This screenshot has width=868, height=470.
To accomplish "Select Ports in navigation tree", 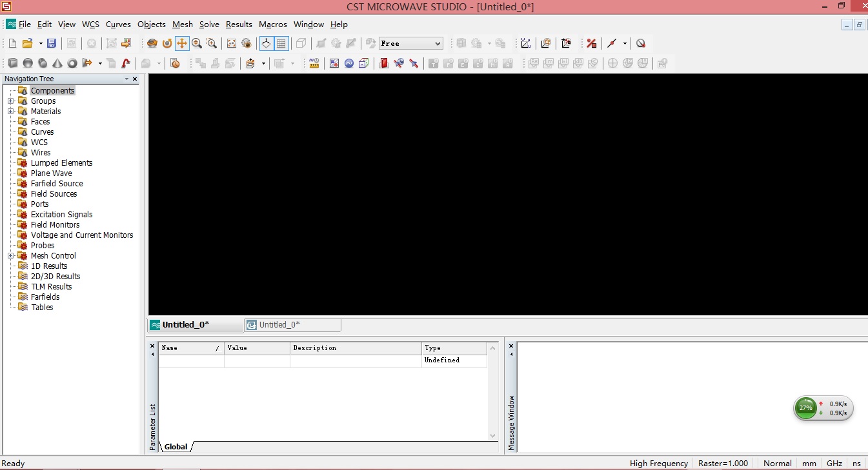I will (39, 204).
